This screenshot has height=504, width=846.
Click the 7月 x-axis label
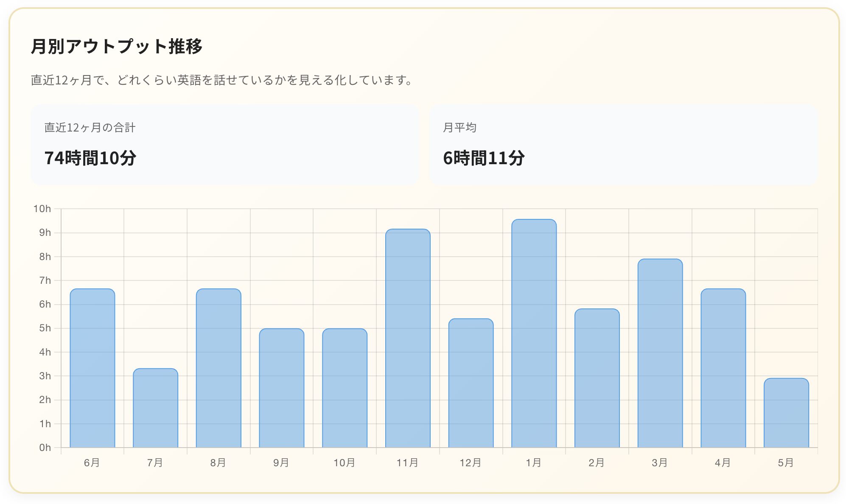155,463
